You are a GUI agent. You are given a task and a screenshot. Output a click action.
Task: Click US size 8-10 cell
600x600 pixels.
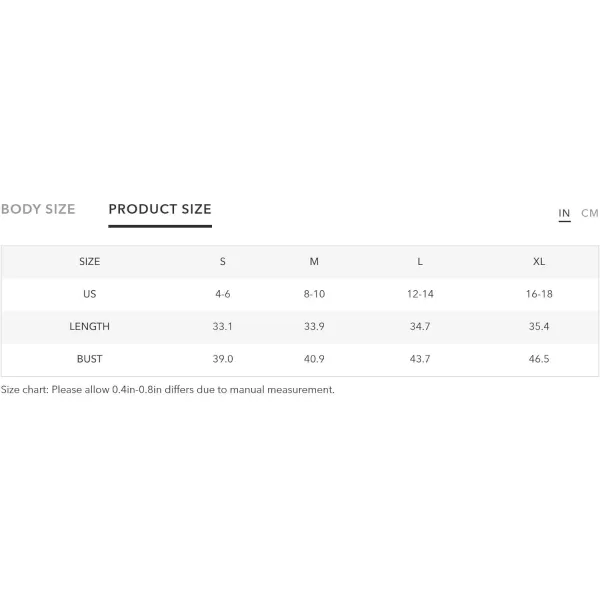[314, 294]
